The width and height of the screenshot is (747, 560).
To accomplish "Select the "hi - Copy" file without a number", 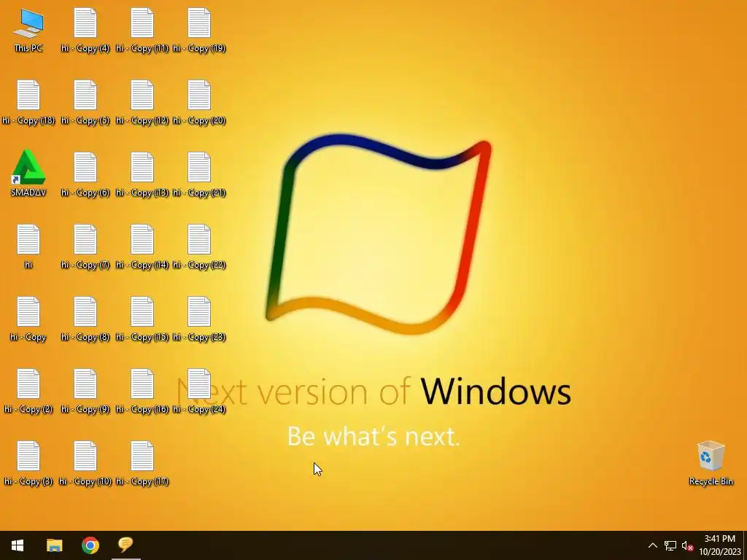I will 28,319.
